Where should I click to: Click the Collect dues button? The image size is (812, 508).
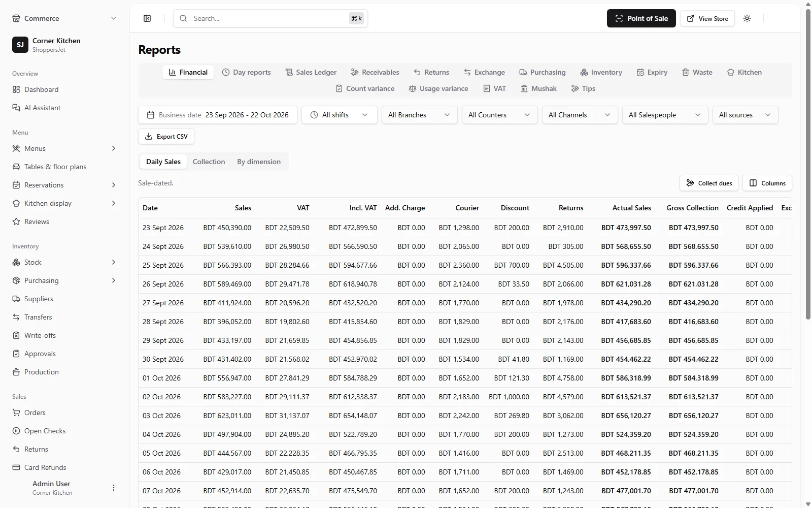click(x=709, y=183)
